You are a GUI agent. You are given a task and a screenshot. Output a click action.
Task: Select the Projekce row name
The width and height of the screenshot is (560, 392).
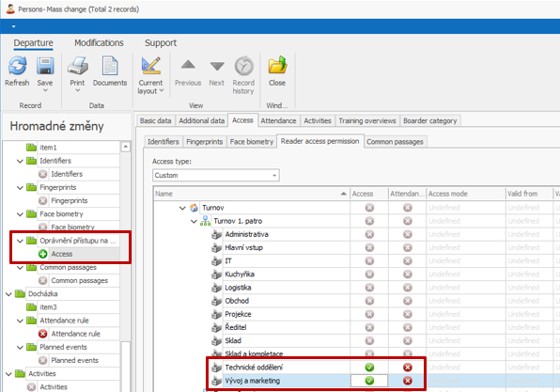(238, 314)
